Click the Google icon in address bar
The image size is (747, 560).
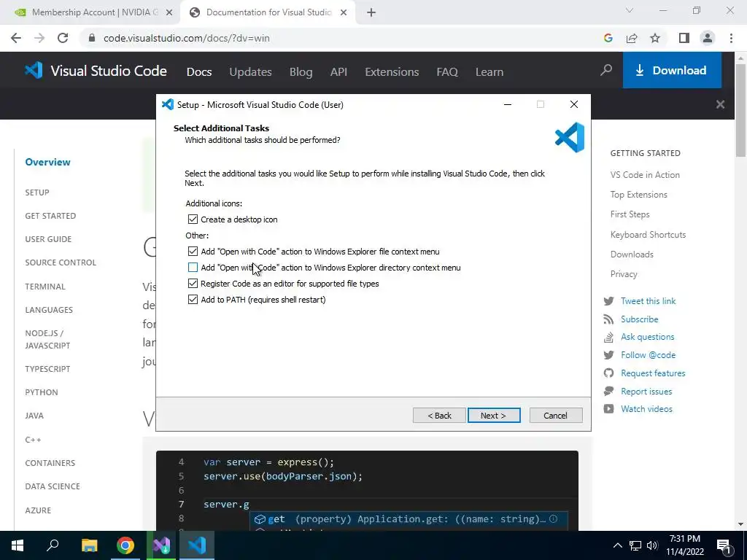608,38
